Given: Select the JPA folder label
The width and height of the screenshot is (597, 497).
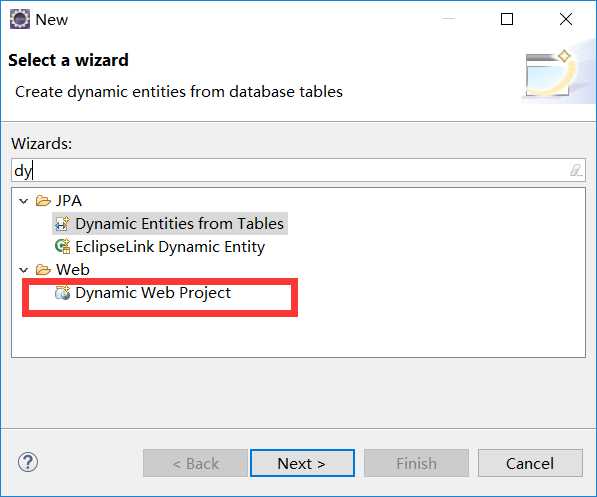Looking at the screenshot, I should point(69,200).
